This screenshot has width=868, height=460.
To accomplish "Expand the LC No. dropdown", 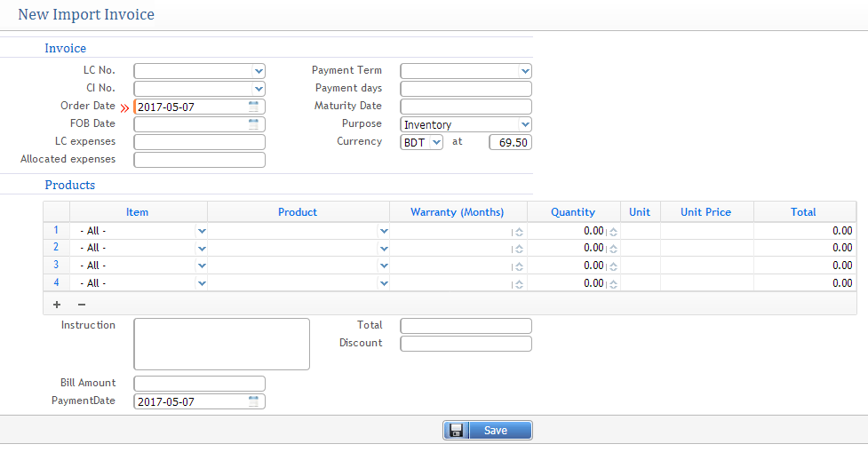I will 259,71.
